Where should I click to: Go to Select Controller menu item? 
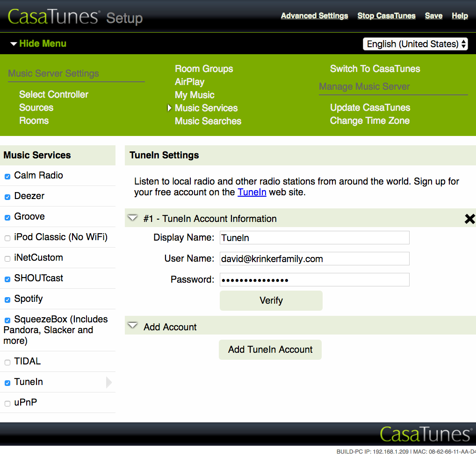point(54,94)
